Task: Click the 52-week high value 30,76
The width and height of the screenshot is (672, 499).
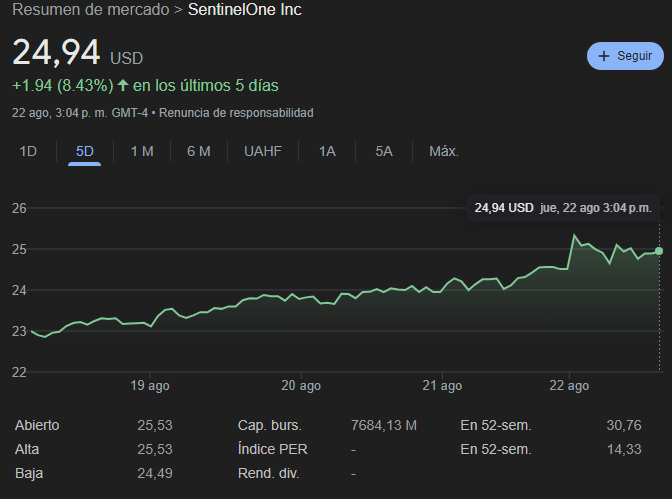Action: click(624, 425)
